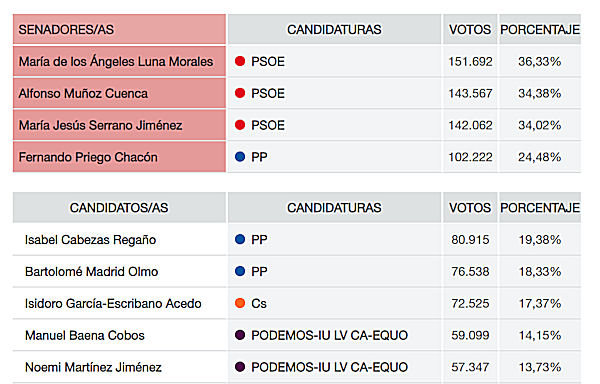This screenshot has height=384, width=600.
Task: Click the PORCENTAJE header in the candidates table
Action: tap(540, 208)
